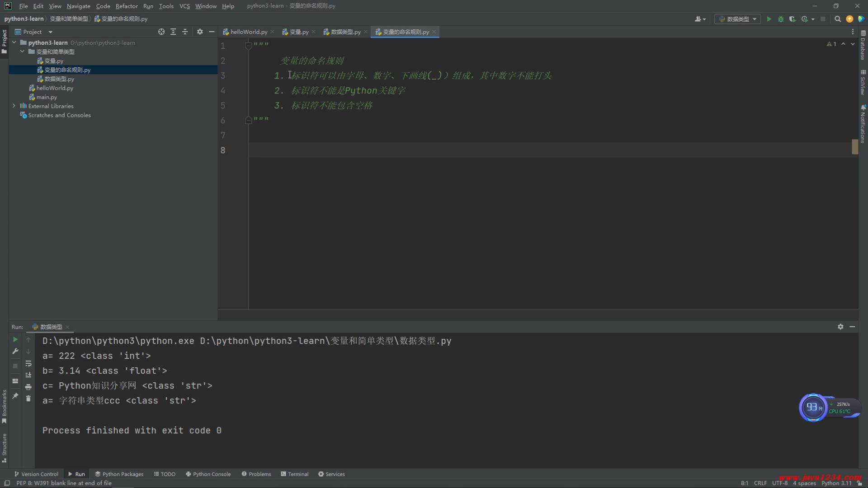Toggle scroll to end in Run console
Image resolution: width=868 pixels, height=488 pixels.
tap(28, 375)
